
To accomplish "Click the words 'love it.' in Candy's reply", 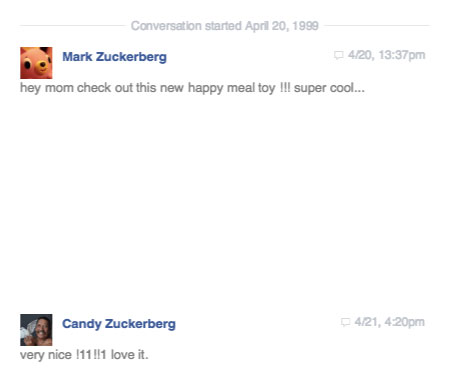I will click(129, 355).
